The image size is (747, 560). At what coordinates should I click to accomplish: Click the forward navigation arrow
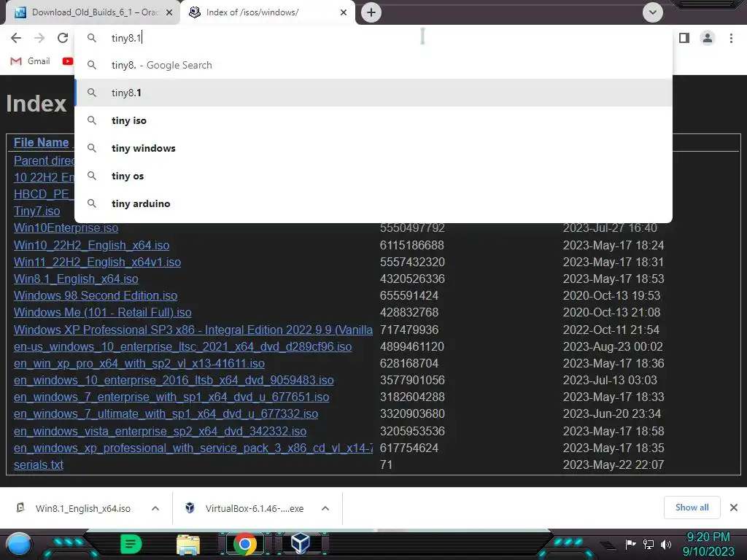point(39,38)
